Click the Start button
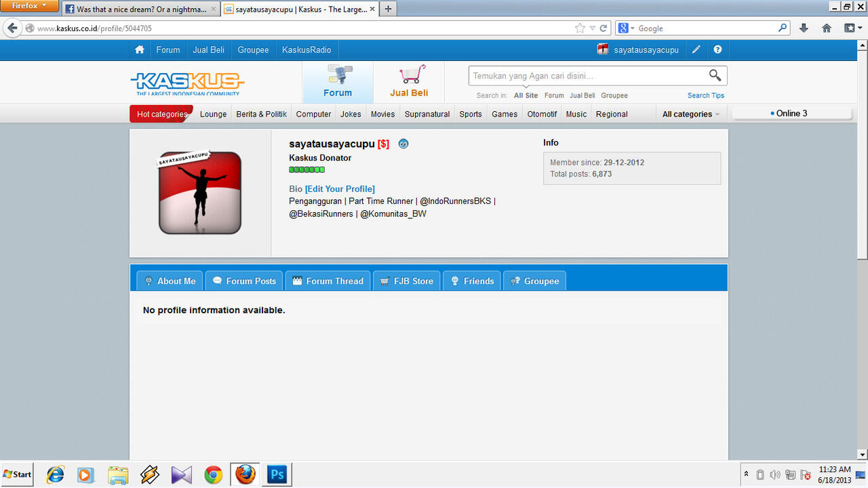 coord(18,474)
